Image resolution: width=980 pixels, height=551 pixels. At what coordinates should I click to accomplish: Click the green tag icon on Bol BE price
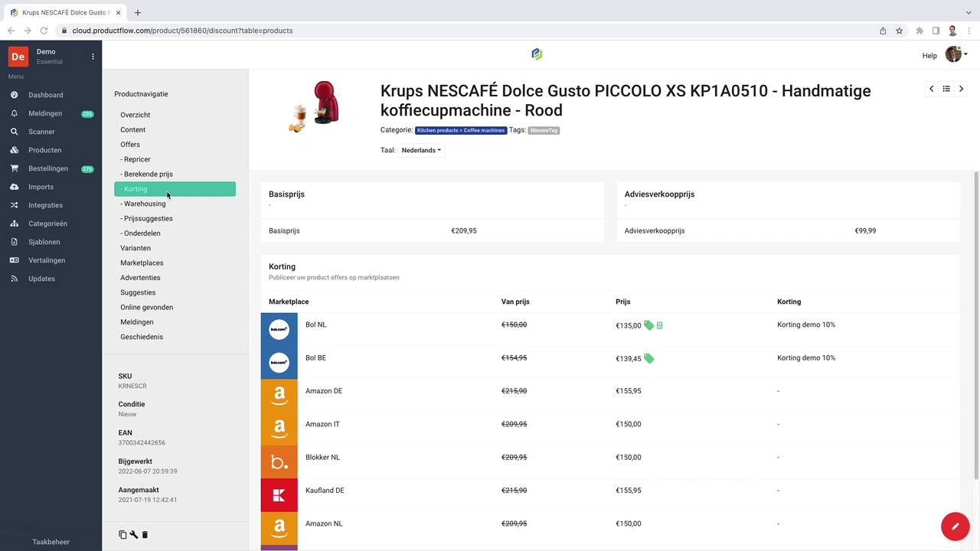[x=648, y=358]
